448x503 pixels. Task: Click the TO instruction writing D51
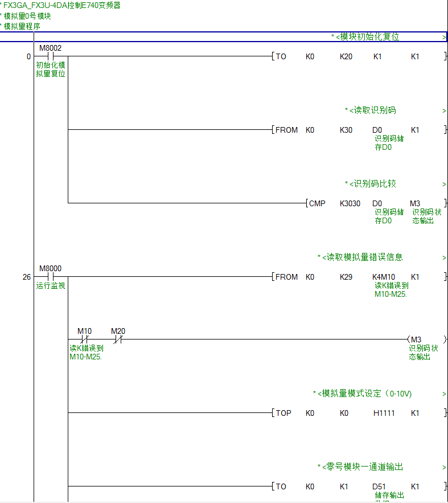point(281,486)
